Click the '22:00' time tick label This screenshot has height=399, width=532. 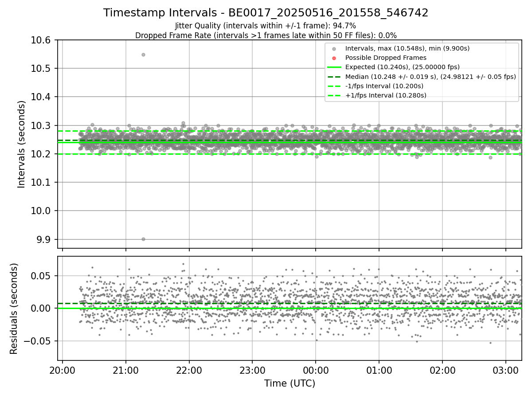coord(189,370)
